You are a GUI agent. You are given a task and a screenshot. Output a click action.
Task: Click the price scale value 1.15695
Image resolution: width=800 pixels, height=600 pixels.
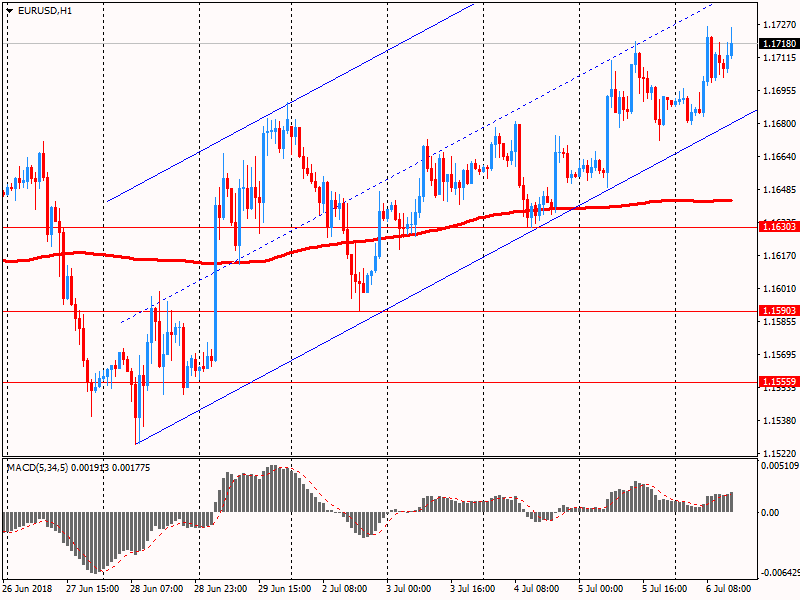click(x=780, y=355)
